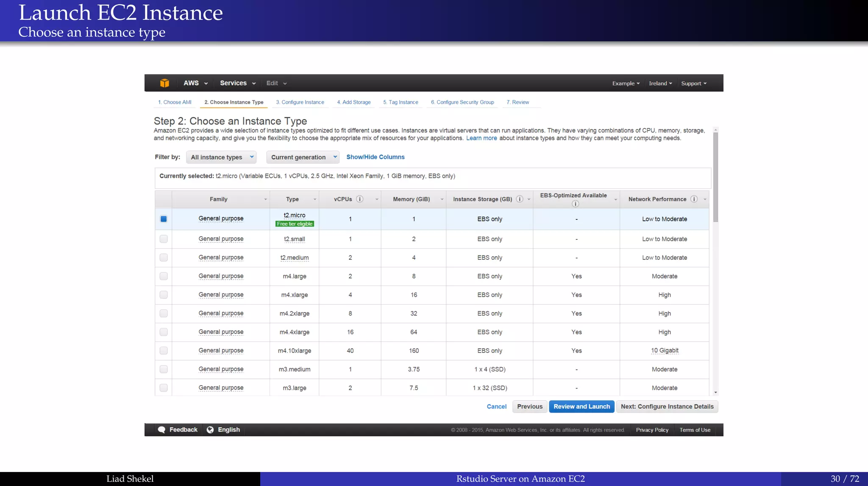This screenshot has height=486, width=868.
Task: Expand the Services dropdown
Action: [238, 83]
